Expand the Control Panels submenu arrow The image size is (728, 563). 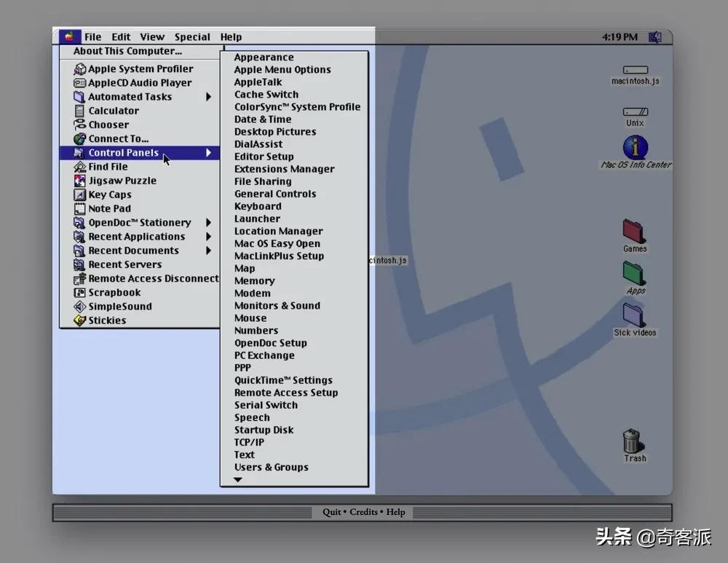point(208,152)
